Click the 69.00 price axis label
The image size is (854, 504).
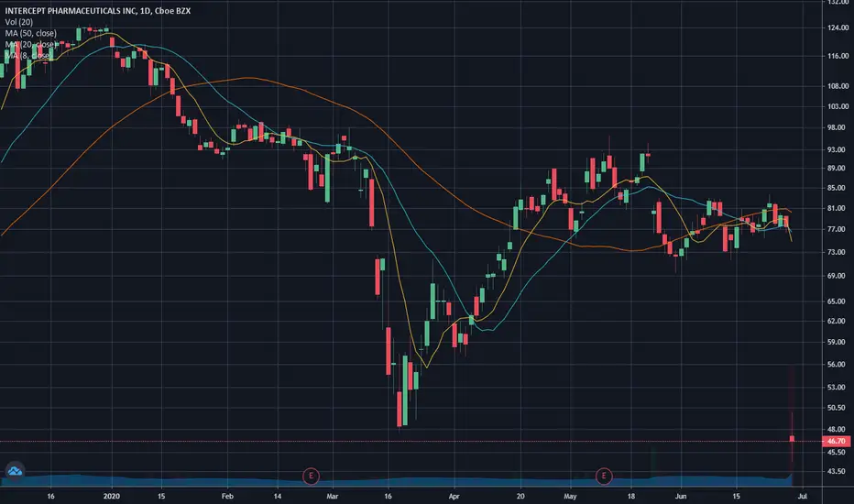pos(836,276)
